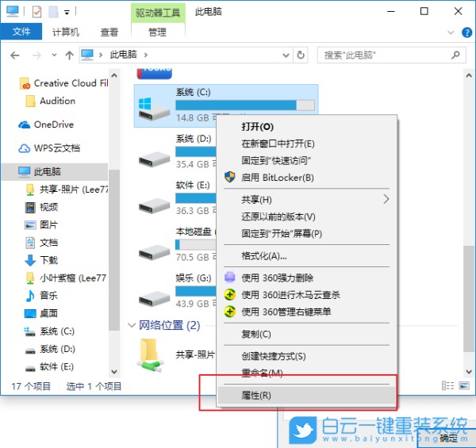Viewport: 476px width, 448px height.
Task: Choose 还原以前的版本(V) menu entry
Action: (306, 216)
